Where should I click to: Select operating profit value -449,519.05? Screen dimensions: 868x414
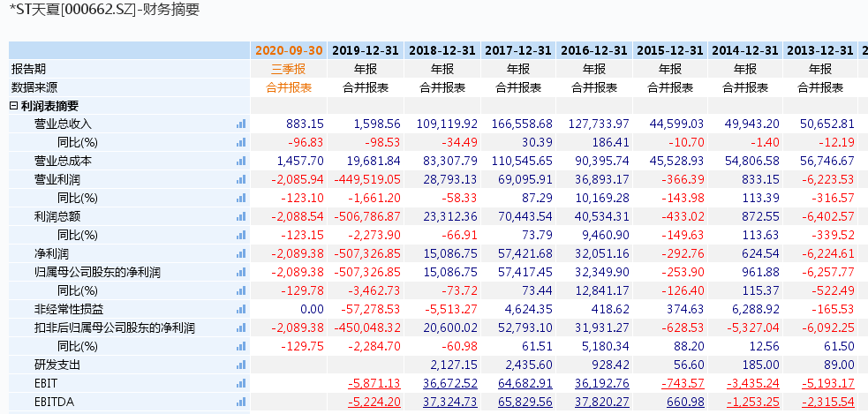point(367,179)
